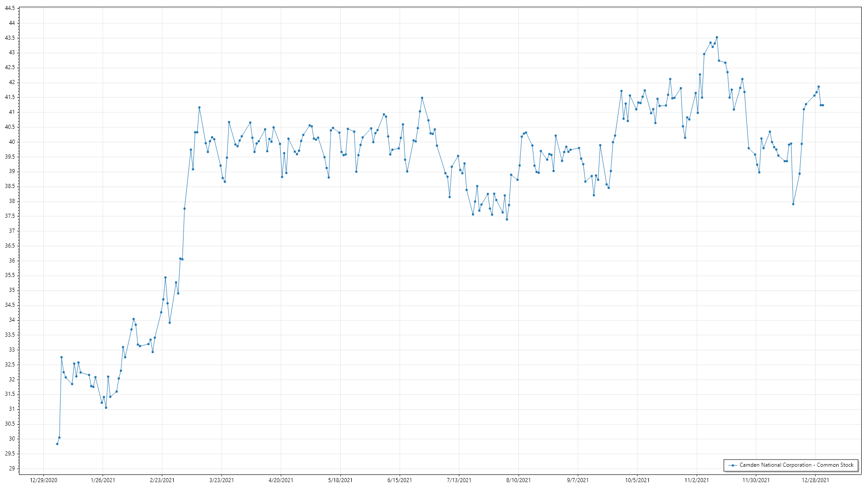Click the 44.5 y-axis value label
Viewport: 868px width, 488px height.
[10, 8]
